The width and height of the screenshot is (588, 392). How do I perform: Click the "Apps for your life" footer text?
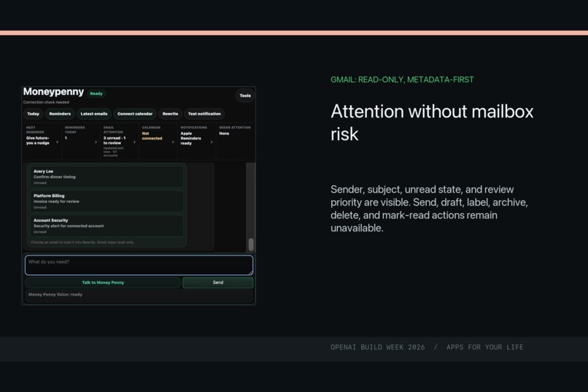[485, 347]
